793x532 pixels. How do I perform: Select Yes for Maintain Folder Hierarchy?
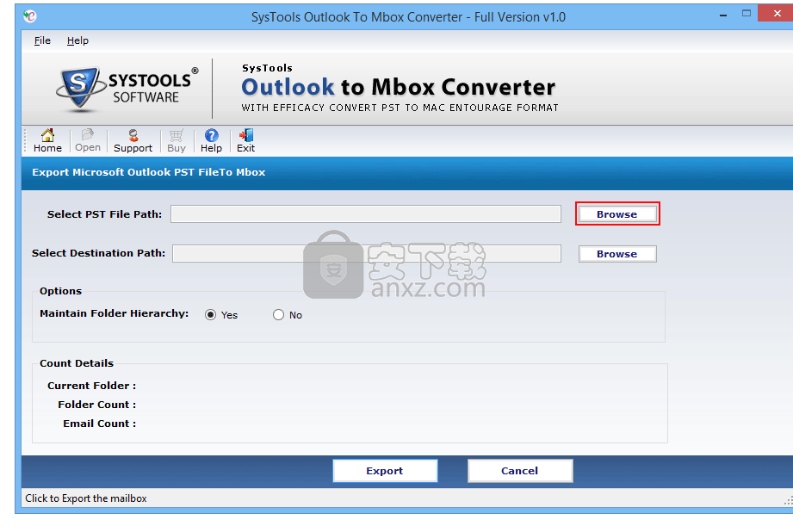tap(221, 314)
